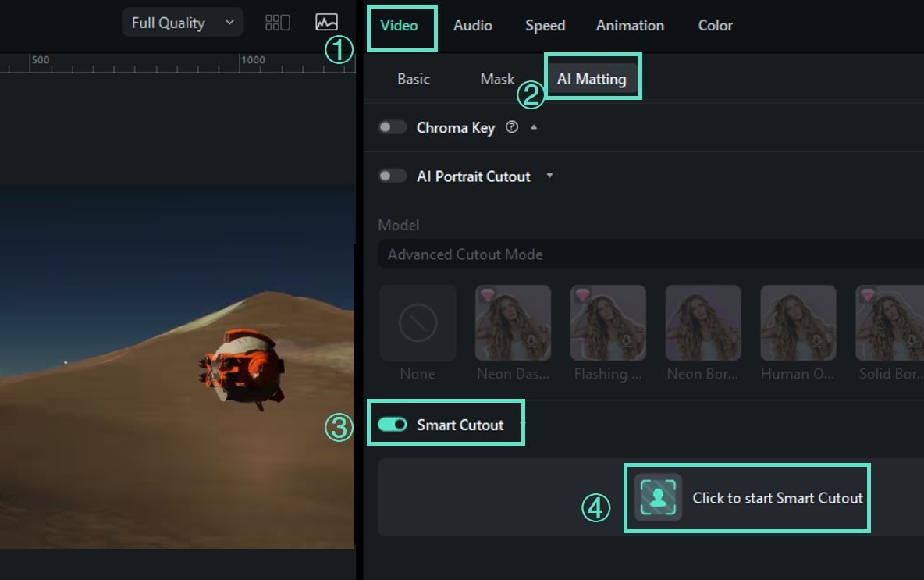Enable AI Portrait Cutout

click(393, 176)
